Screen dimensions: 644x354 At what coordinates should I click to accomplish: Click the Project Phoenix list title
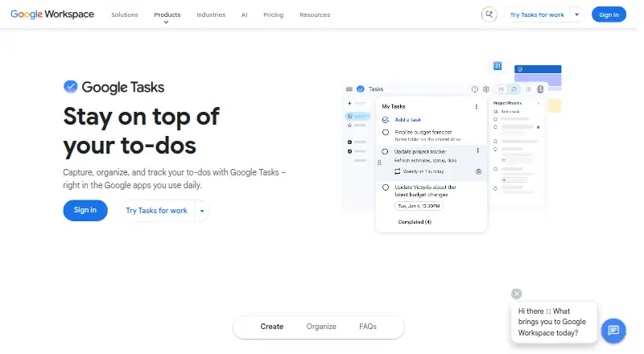pos(507,103)
